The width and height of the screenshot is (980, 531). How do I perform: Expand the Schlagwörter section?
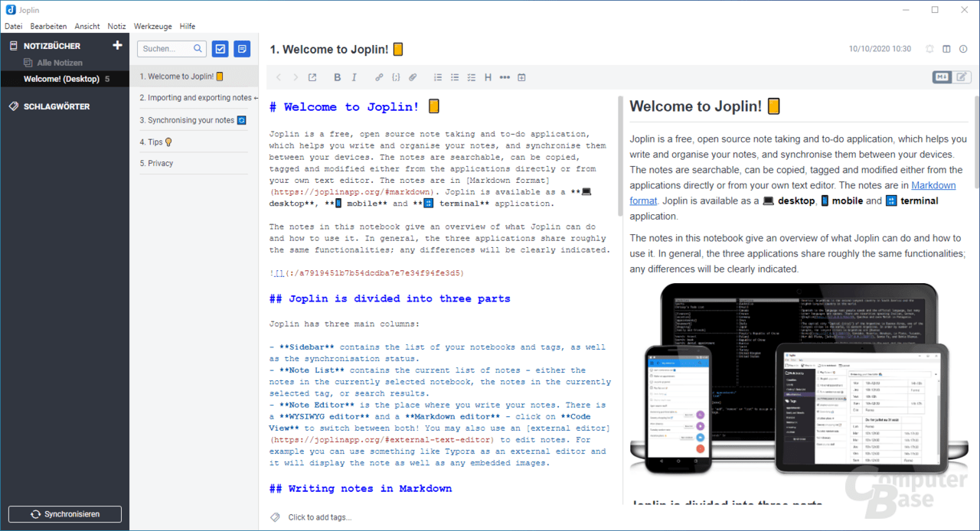(57, 106)
